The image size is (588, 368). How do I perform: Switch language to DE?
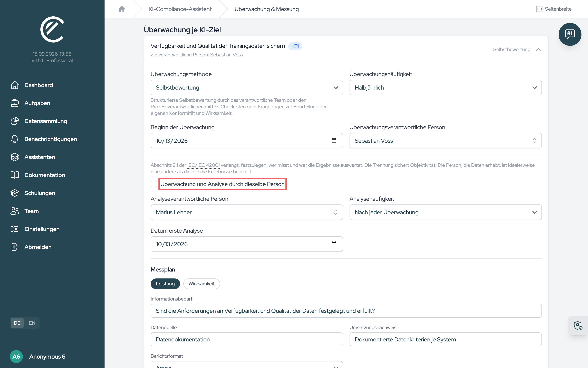(x=17, y=323)
